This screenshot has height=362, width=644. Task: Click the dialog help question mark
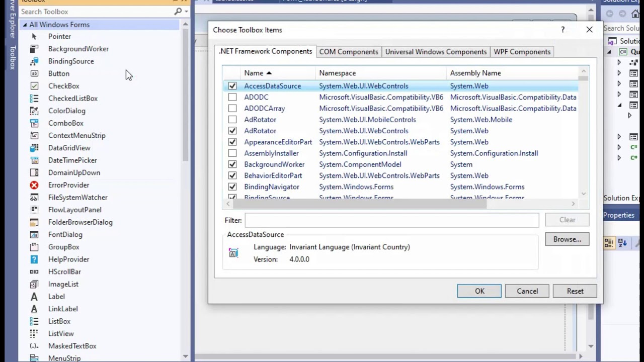[x=563, y=30]
